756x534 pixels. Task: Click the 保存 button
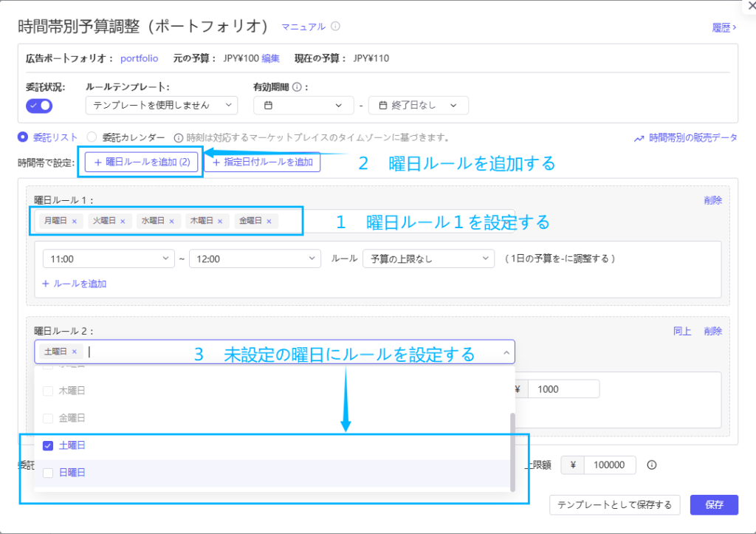tap(714, 505)
